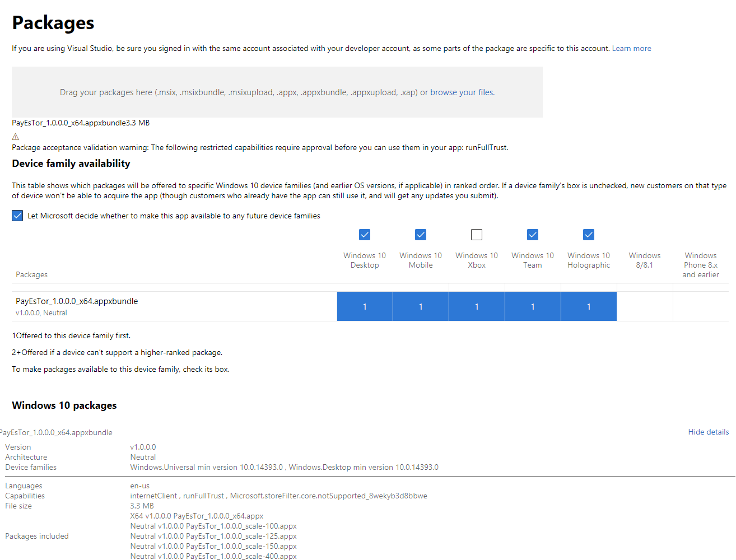Click the package validation warning triangle icon
Screen dimensions: 736x560
click(15, 137)
